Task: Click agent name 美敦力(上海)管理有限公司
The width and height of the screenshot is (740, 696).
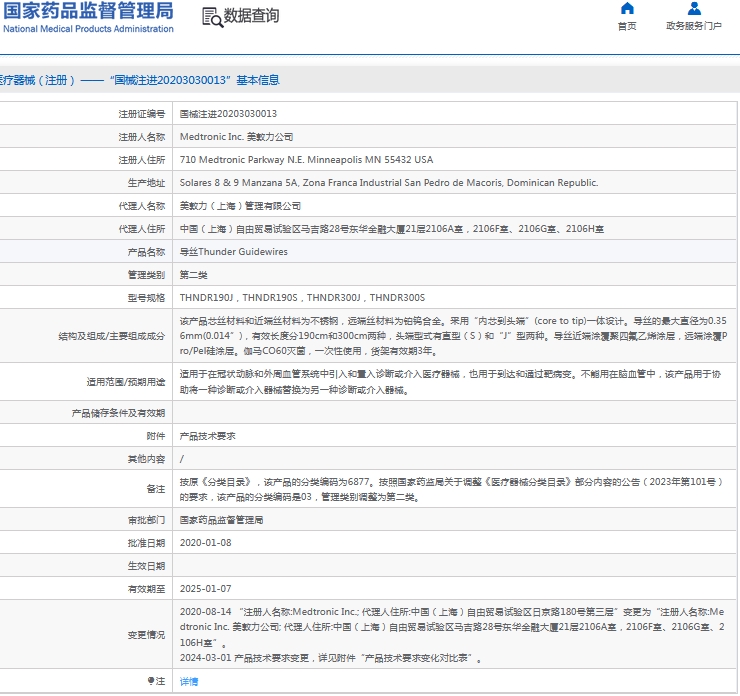Action: pos(240,206)
